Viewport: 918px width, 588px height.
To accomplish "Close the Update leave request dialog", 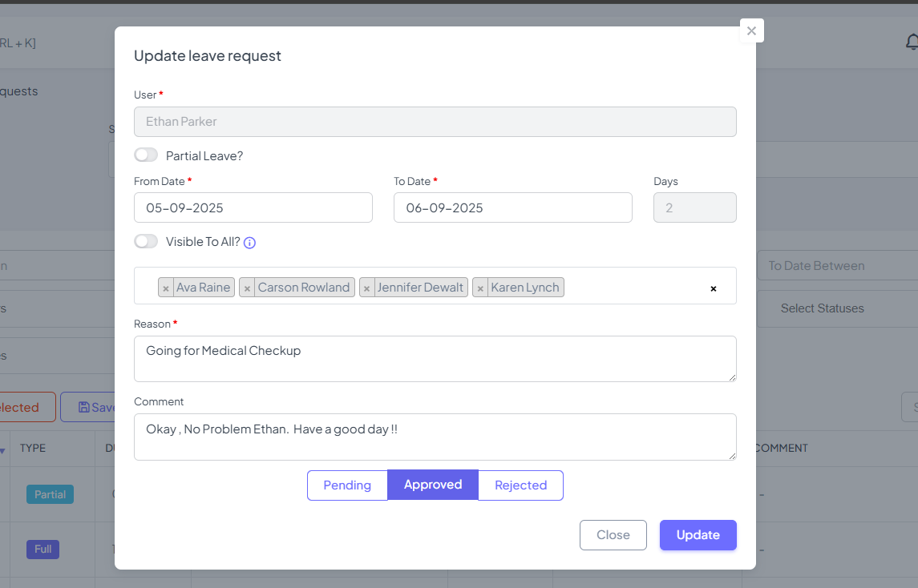I will (751, 30).
